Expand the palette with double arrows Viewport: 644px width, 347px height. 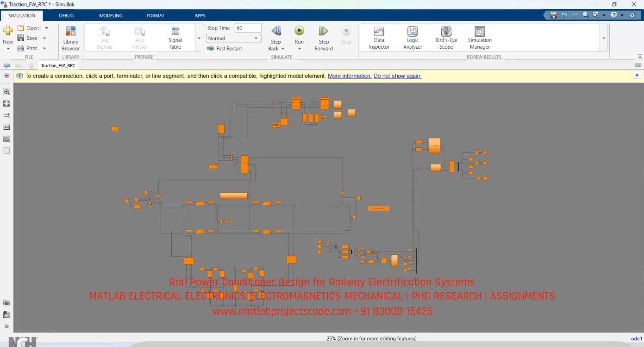point(6,326)
